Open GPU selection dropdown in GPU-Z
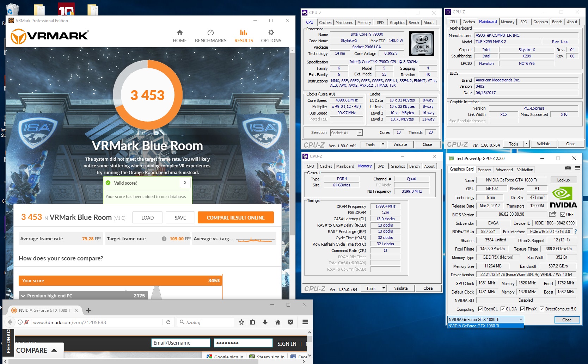The width and height of the screenshot is (588, 364). click(485, 320)
